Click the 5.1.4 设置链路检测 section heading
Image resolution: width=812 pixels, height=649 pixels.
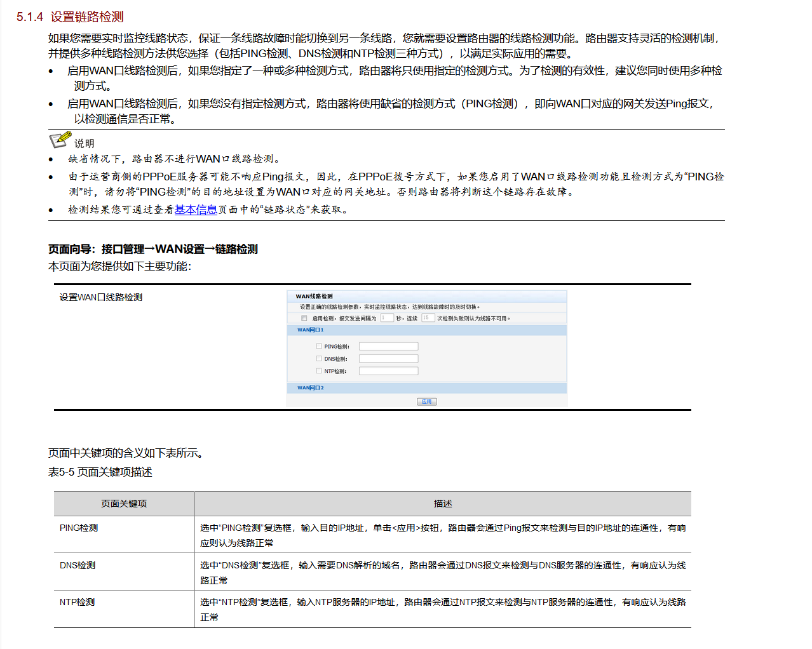click(x=70, y=17)
